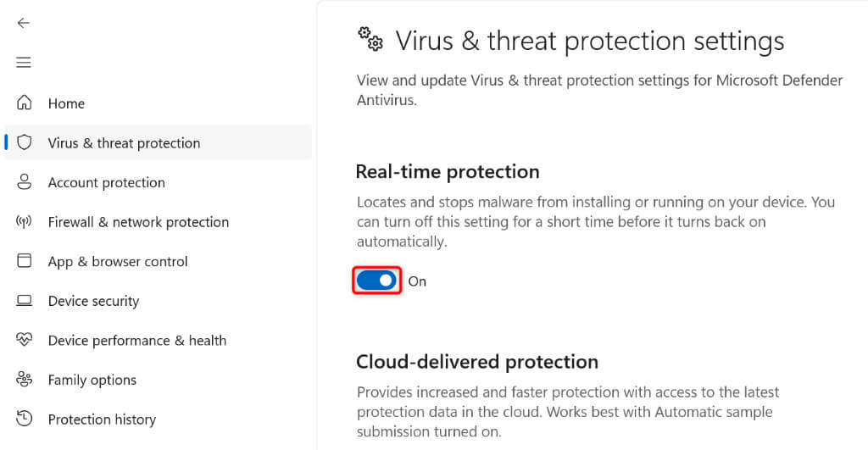Turn off the Real-time protection toggle

376,281
